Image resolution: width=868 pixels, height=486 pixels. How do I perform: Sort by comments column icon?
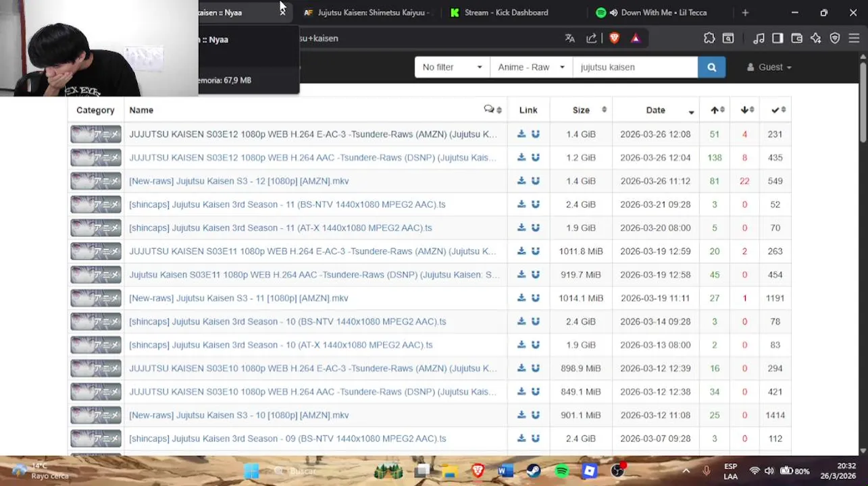coord(492,110)
